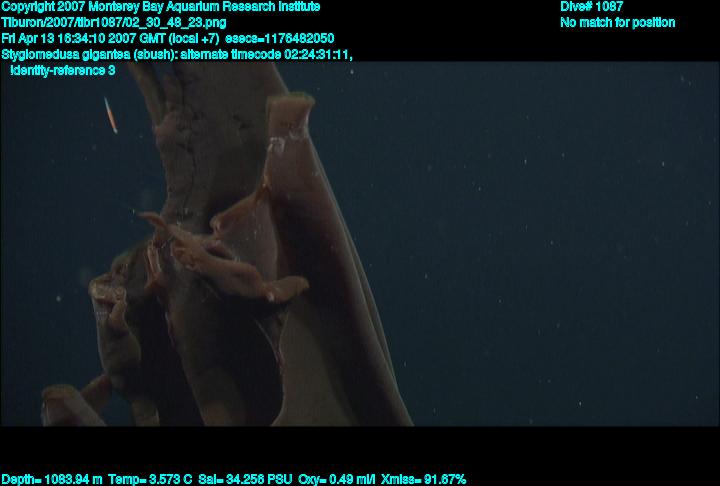Click the identity-reference 3 label
720x486 pixels.
click(62, 70)
